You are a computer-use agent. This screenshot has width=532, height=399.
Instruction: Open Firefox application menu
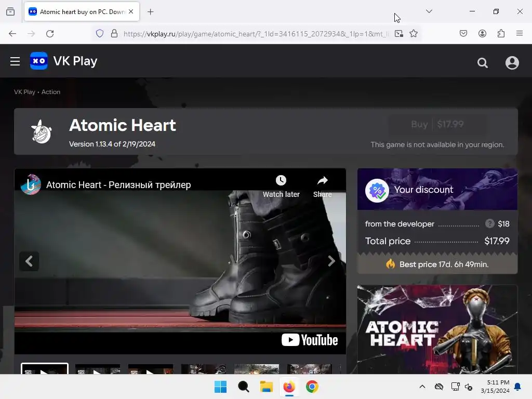point(520,33)
